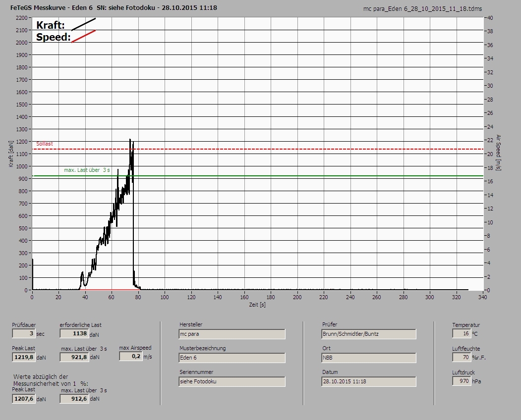Click the 'Prüfer' label
This screenshot has width=521, height=420.
330,324
